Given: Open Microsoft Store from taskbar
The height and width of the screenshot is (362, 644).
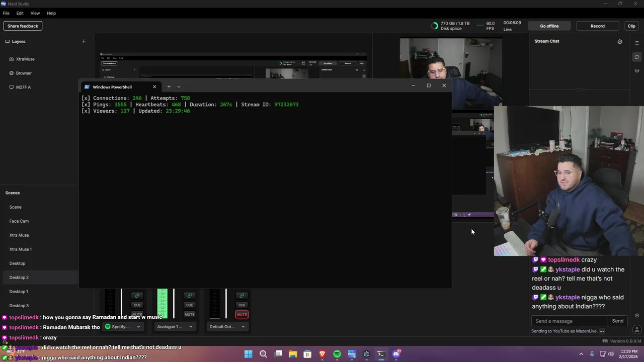Looking at the screenshot, I should [307, 354].
